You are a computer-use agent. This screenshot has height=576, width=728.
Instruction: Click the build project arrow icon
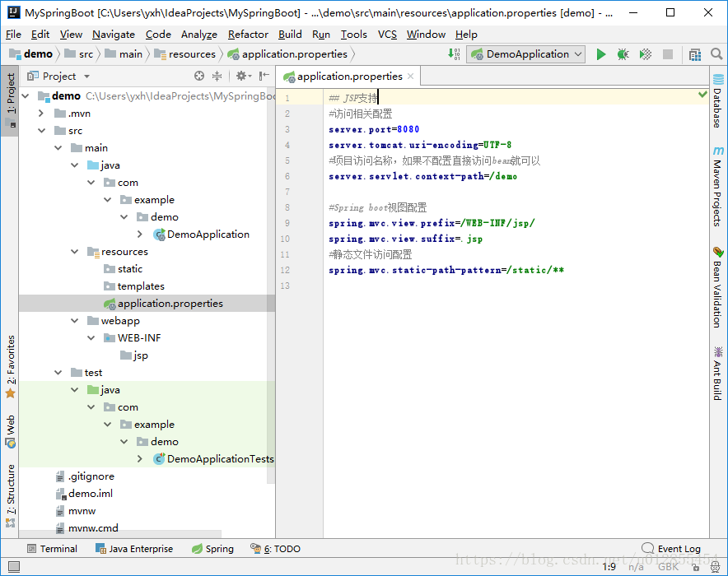tap(454, 54)
